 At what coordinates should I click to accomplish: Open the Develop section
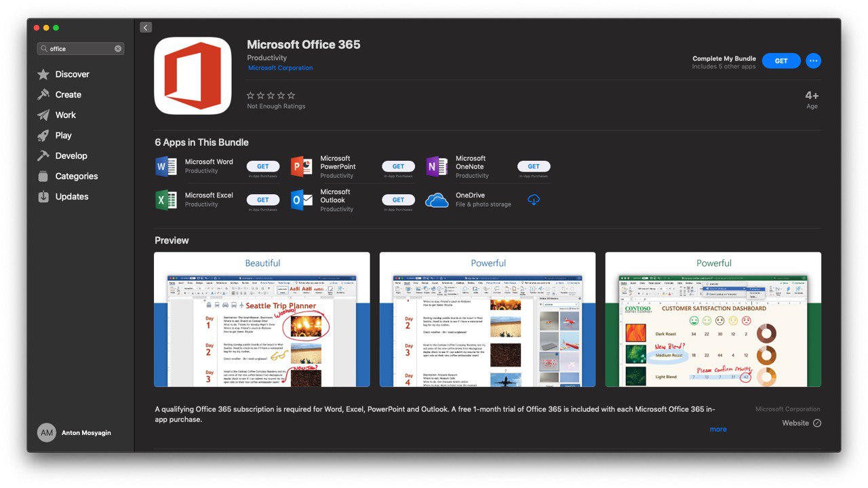pyautogui.click(x=71, y=155)
